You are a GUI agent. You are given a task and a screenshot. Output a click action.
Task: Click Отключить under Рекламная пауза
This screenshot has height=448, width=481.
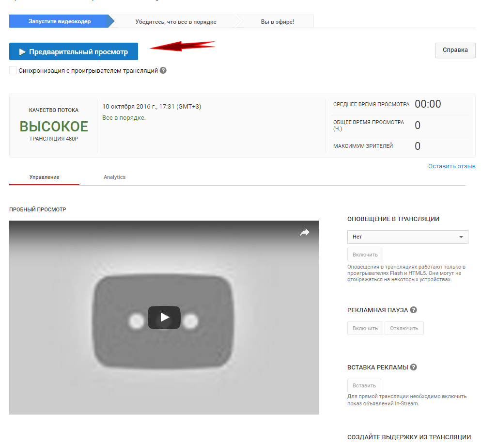tap(404, 328)
